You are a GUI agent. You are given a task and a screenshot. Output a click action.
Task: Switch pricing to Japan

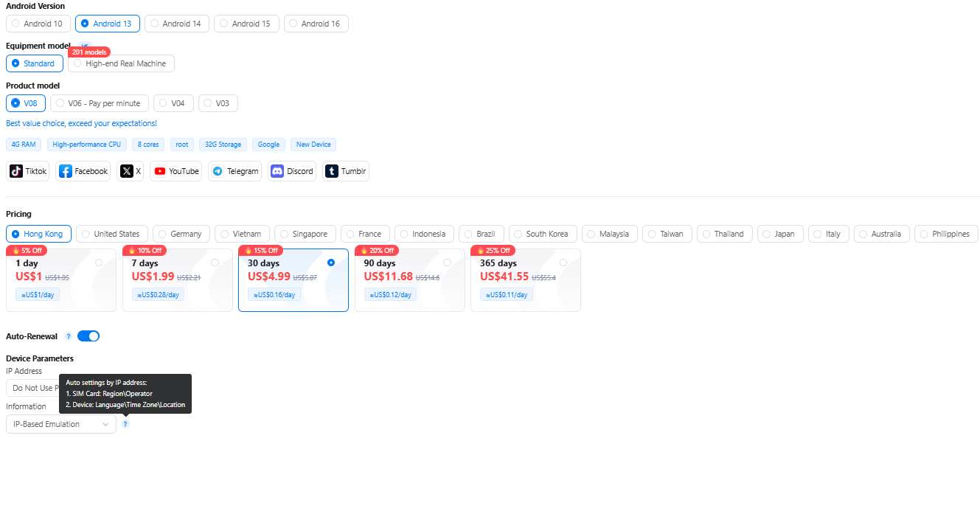(x=780, y=233)
